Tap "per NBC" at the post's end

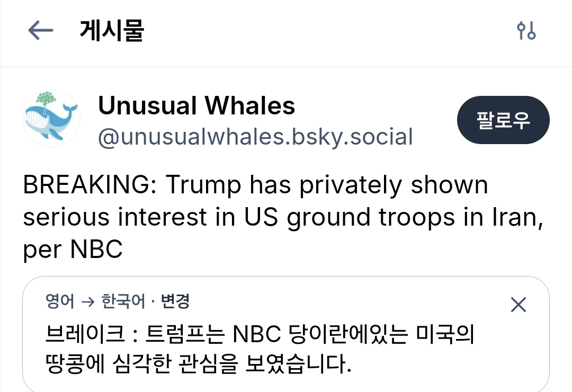point(73,250)
